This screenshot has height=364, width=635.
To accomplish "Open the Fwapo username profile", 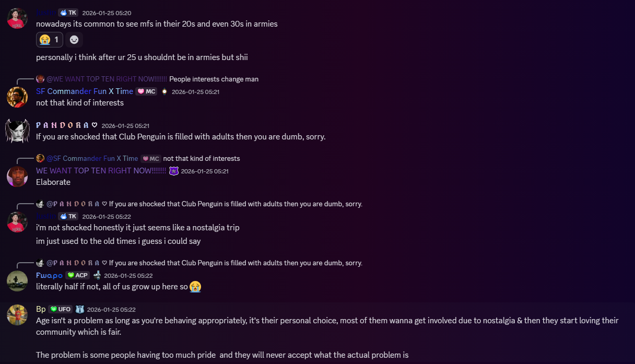I will [x=49, y=275].
